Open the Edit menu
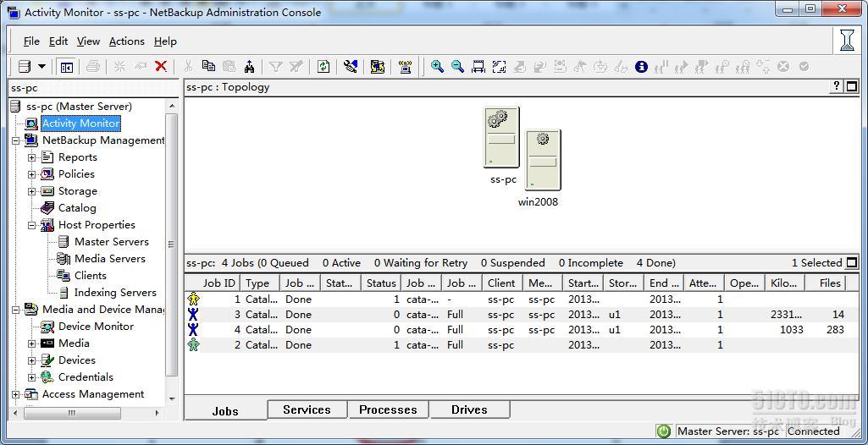This screenshot has width=868, height=445. click(58, 41)
